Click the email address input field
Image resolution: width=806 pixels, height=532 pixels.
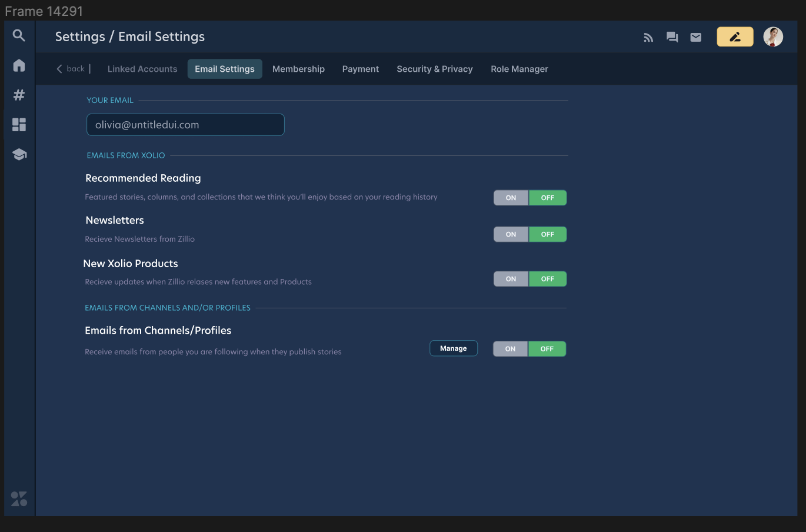point(185,125)
